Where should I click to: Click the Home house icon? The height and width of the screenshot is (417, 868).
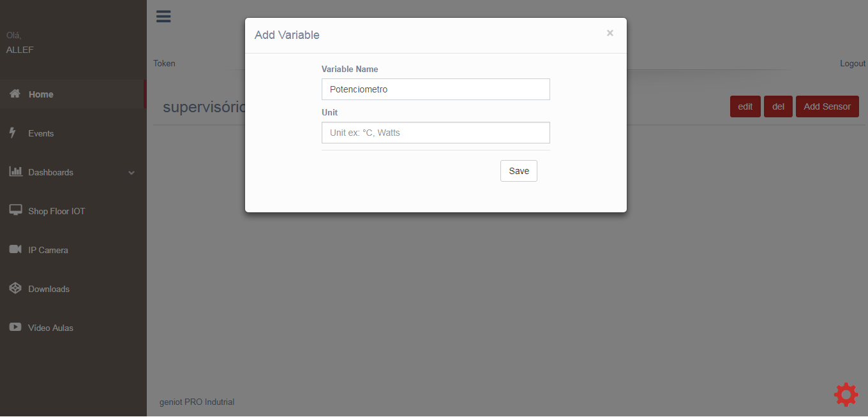point(15,94)
